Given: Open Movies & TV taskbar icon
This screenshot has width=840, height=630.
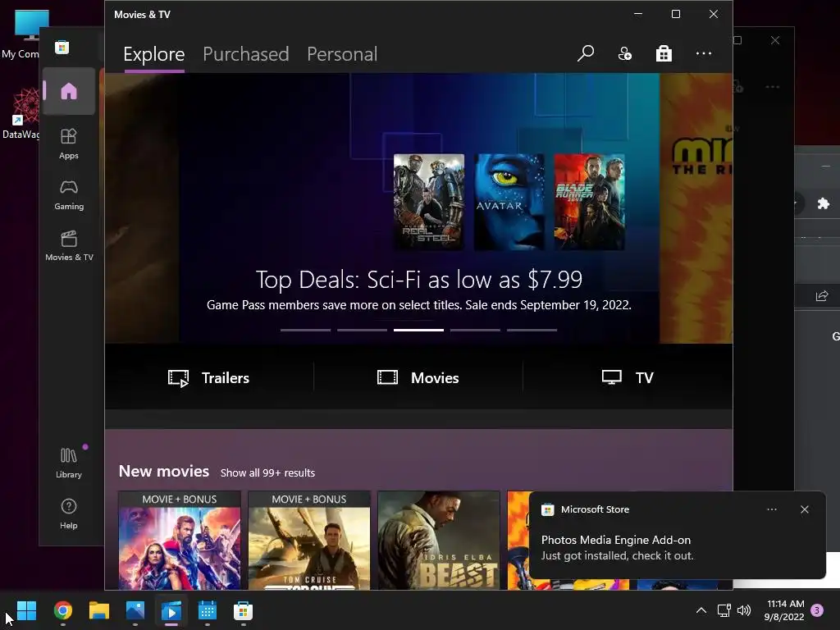Looking at the screenshot, I should click(x=171, y=610).
